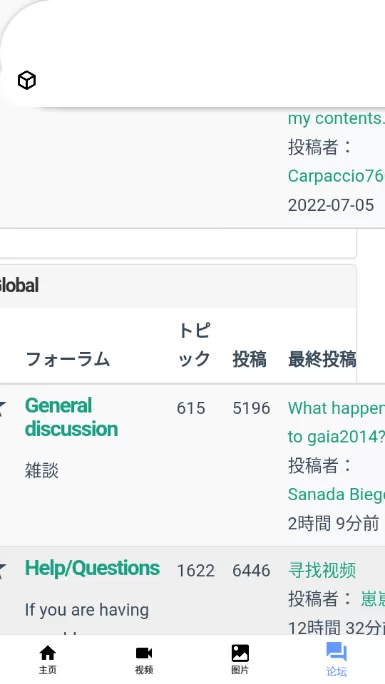
Task: Click the 1622 topics count
Action: [196, 571]
